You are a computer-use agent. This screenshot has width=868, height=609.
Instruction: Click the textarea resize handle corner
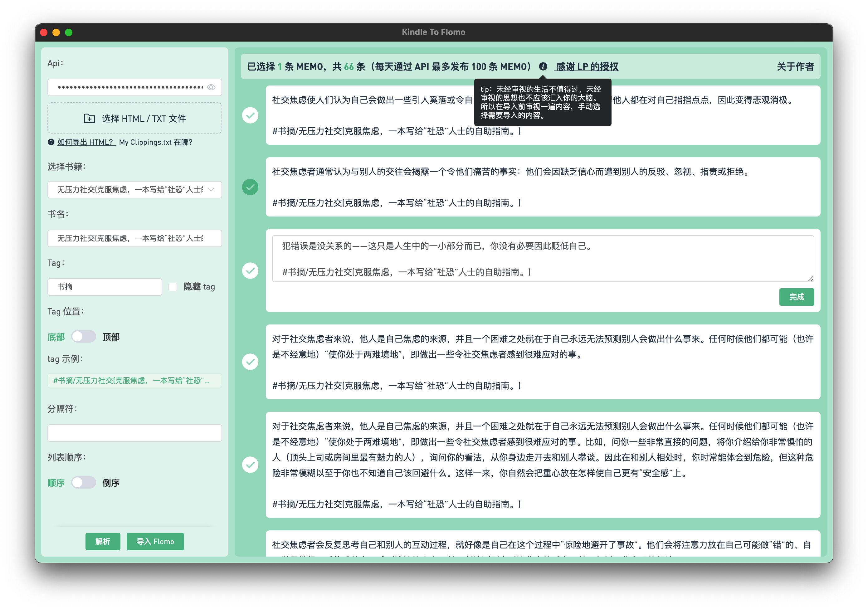click(811, 279)
